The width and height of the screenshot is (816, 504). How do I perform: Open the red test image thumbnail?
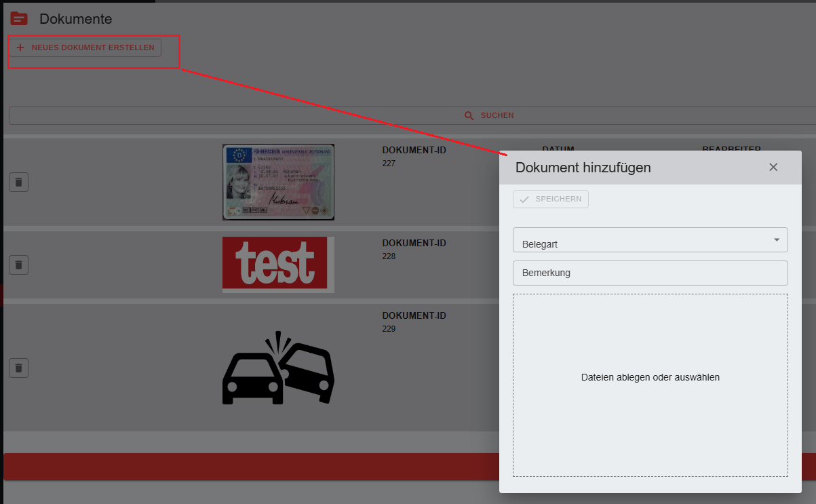[278, 265]
